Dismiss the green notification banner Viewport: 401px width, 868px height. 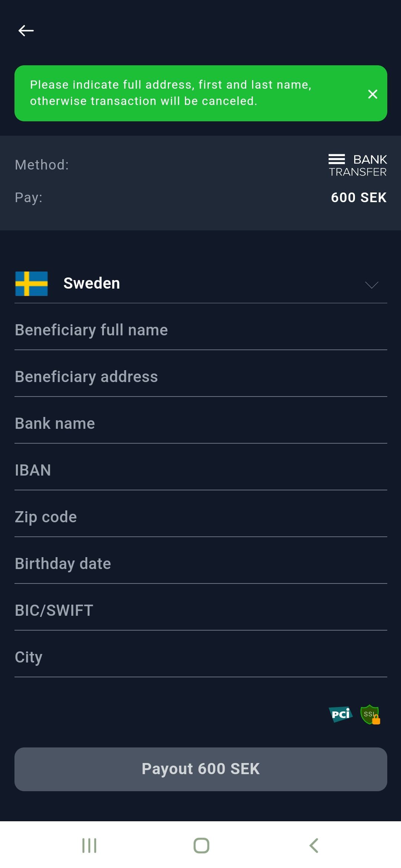tap(372, 94)
